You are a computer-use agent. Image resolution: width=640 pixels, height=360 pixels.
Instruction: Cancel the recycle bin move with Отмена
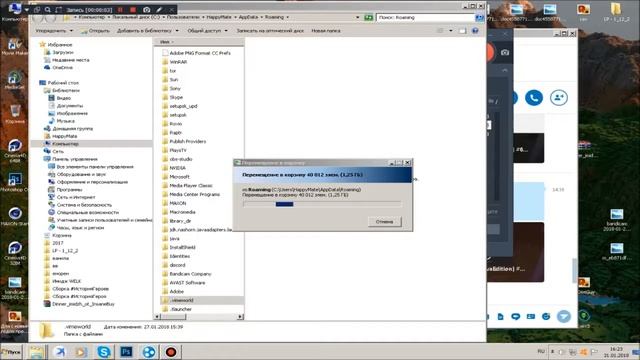(x=384, y=222)
